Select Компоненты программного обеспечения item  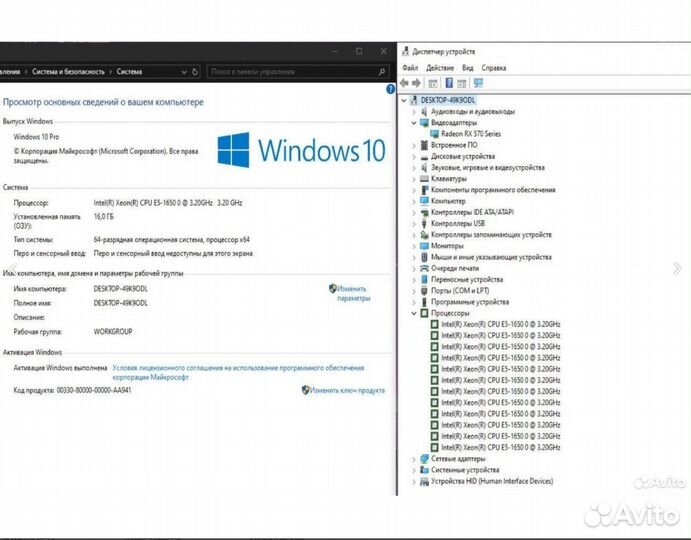pos(493,190)
